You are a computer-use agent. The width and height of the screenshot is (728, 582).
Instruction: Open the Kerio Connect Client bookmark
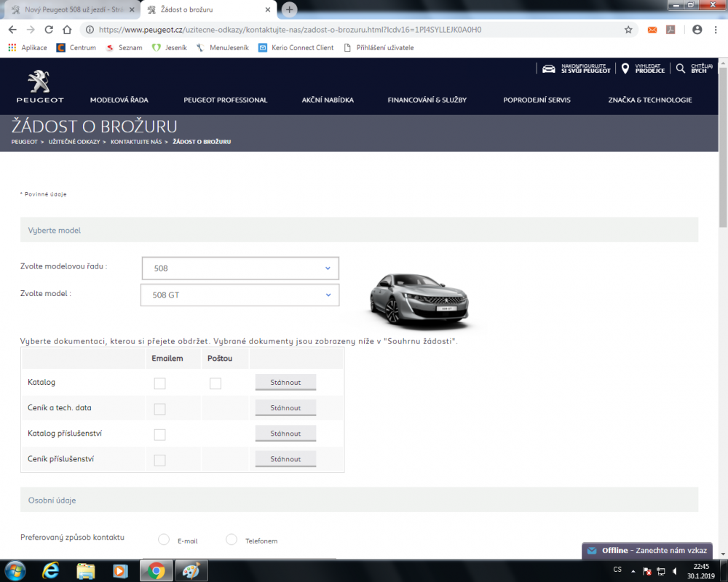pos(296,47)
